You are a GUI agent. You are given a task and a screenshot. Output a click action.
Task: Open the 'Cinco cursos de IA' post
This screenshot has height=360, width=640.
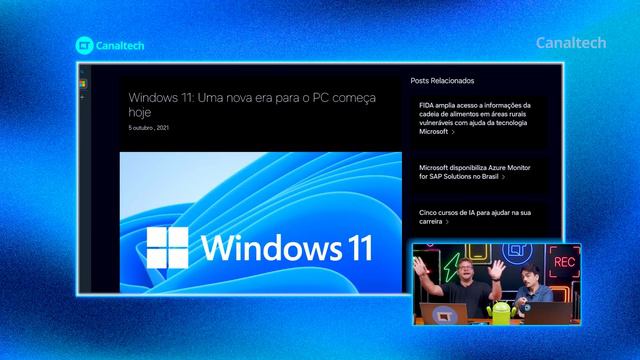(475, 217)
